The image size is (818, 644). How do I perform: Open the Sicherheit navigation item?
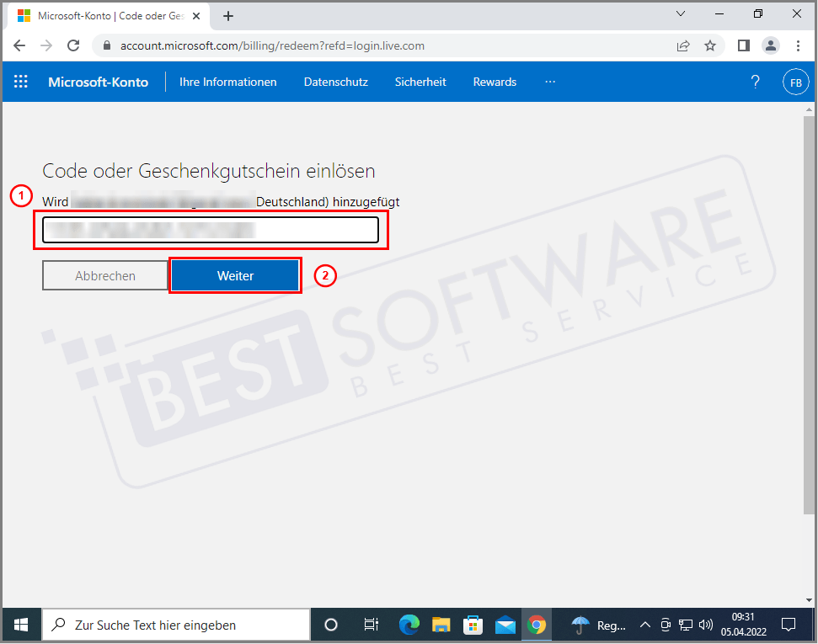pos(420,82)
